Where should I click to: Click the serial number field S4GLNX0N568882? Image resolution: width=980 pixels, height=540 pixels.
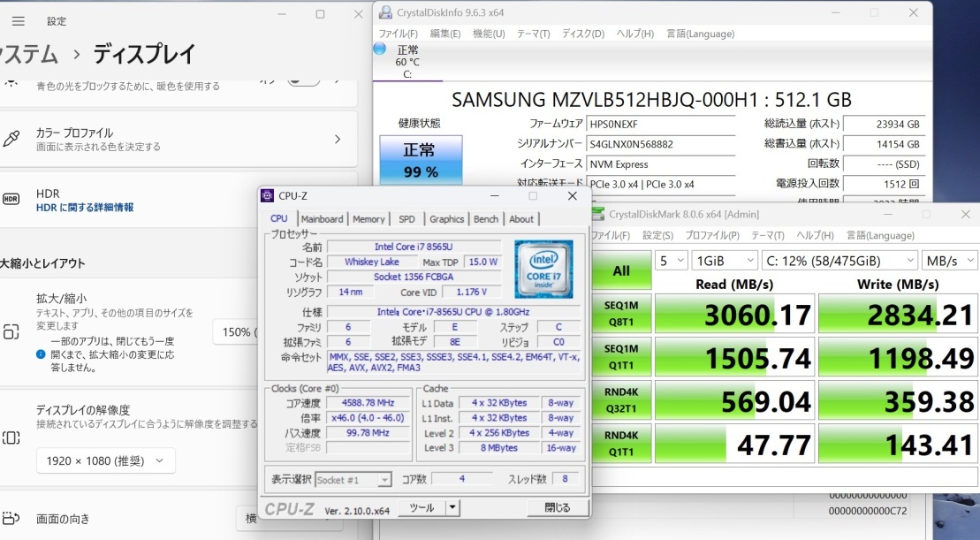(x=661, y=144)
